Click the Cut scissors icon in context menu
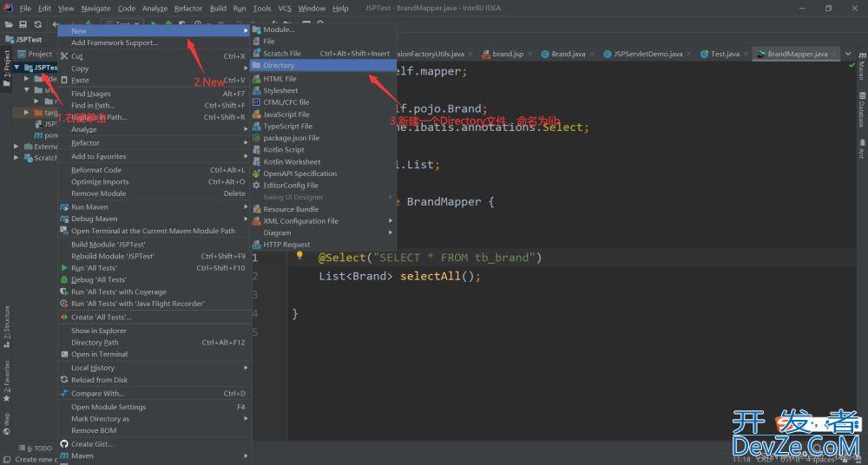This screenshot has width=868, height=465. pyautogui.click(x=64, y=56)
